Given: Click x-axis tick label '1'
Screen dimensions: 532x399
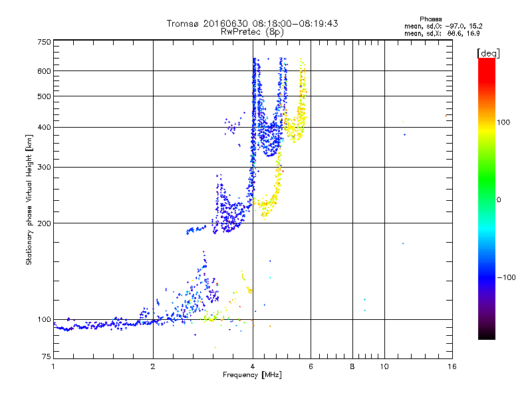Looking at the screenshot, I should 53,366.
